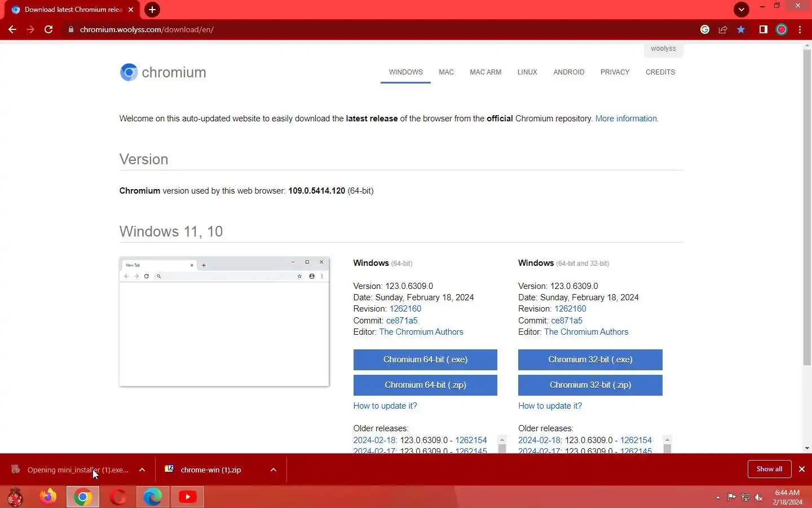Click page scrollbar down arrow
Viewport: 812px width, 508px height.
click(807, 448)
